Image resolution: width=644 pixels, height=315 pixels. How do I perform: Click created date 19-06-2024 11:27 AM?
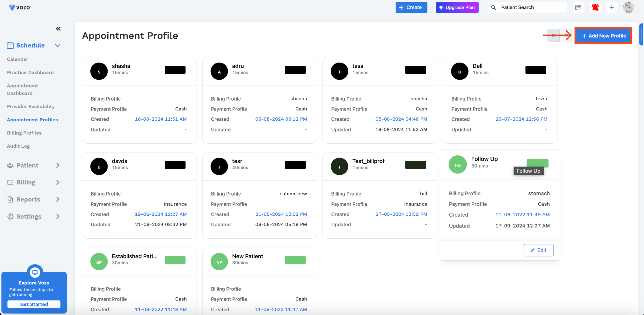pos(161,214)
